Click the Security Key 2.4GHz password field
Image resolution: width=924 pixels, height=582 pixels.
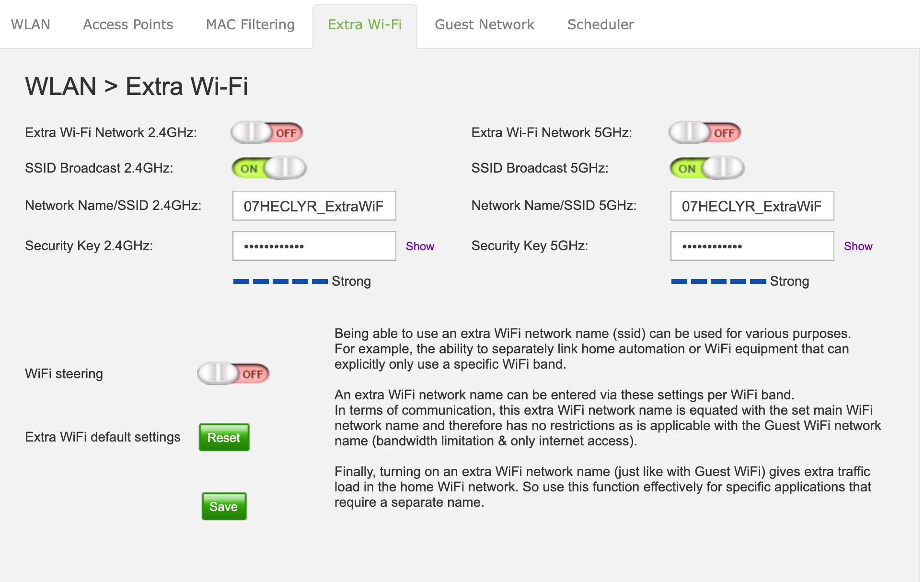point(314,246)
